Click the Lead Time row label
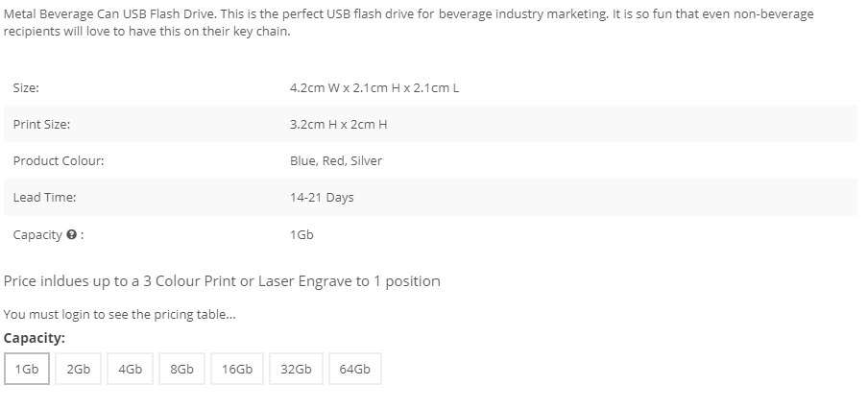868x409 pixels. (44, 198)
